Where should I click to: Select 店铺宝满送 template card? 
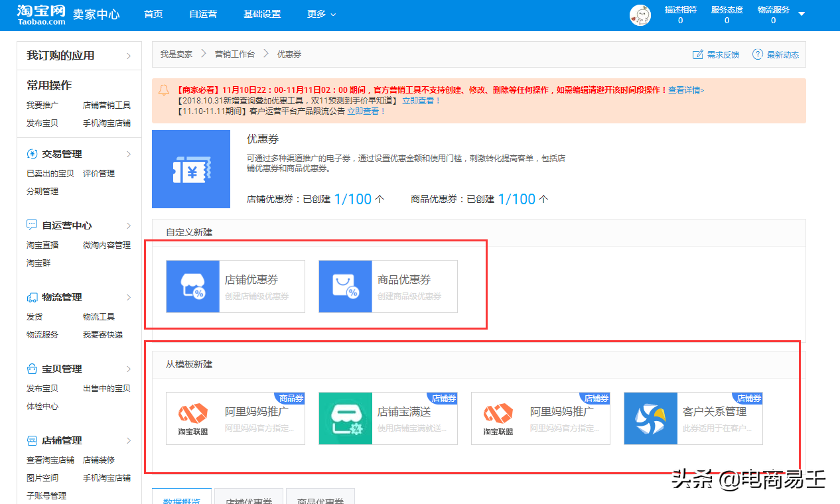click(388, 418)
